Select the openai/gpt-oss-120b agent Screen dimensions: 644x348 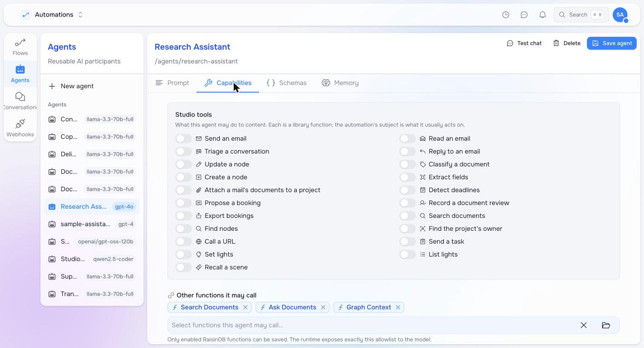coord(92,241)
